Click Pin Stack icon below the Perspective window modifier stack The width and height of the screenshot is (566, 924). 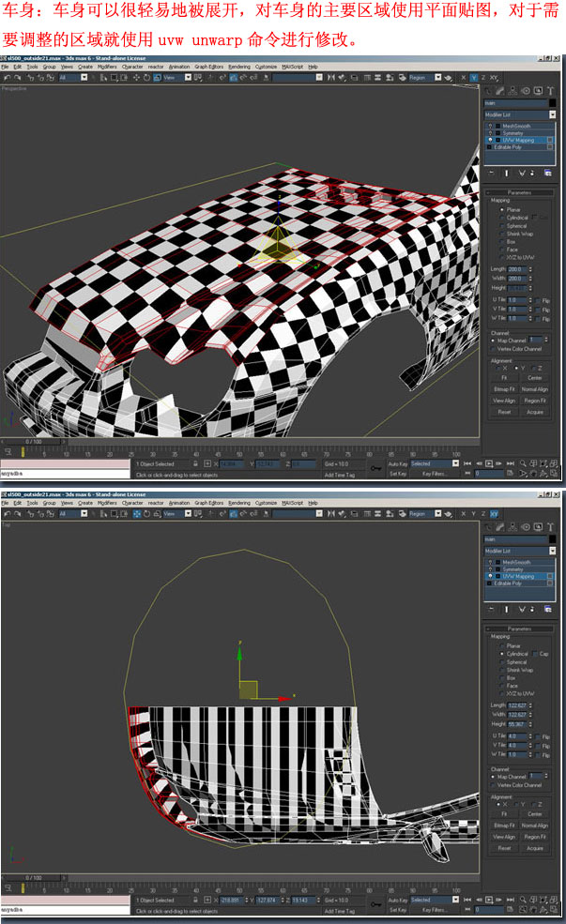[492, 173]
